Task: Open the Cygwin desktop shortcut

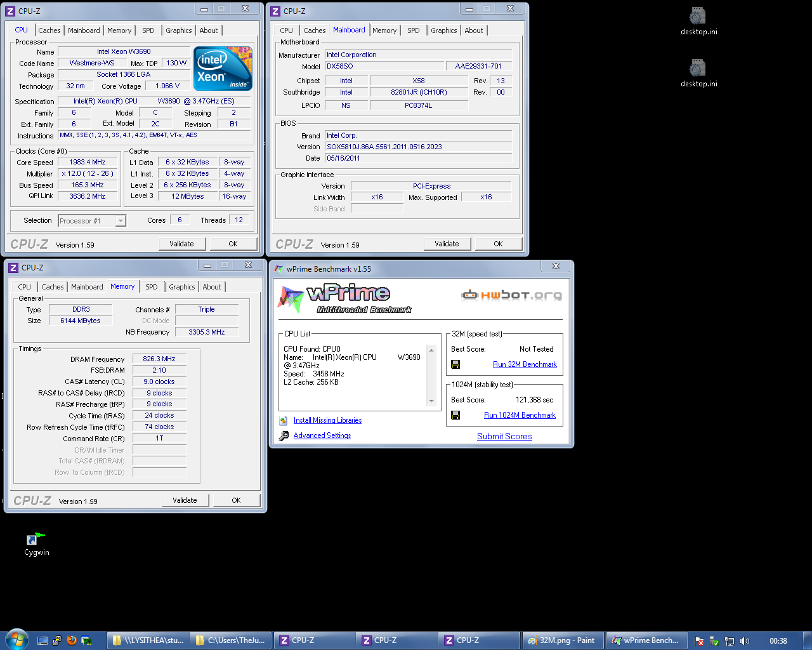Action: point(36,545)
